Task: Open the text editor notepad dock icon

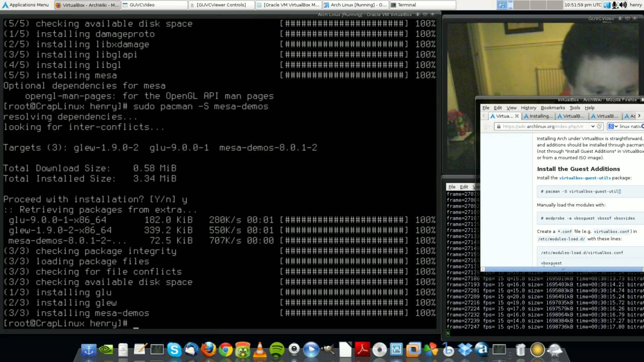Action: coord(140,349)
